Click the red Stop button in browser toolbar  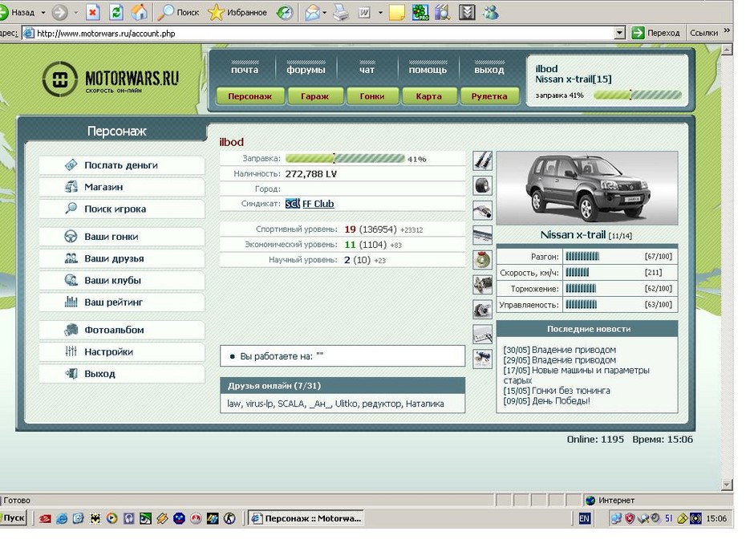pyautogui.click(x=93, y=12)
